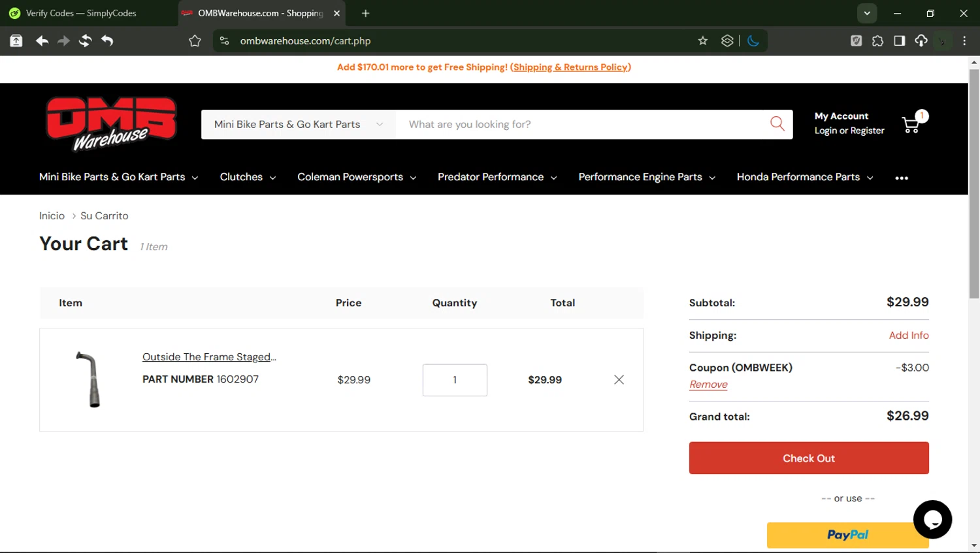Click the OMB Warehouse logo
980x553 pixels.
pos(111,123)
